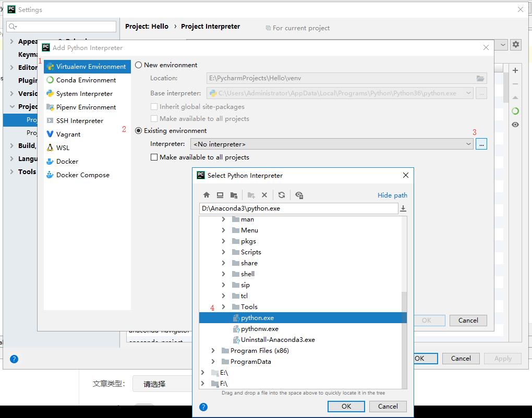The height and width of the screenshot is (418, 532).
Task: Click the project directory toolbar icon
Action: 234,195
